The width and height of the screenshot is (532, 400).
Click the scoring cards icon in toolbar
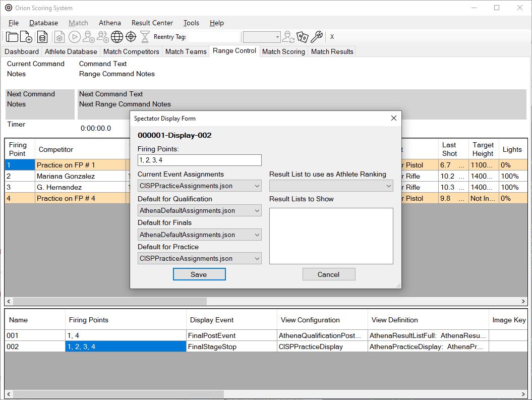(x=302, y=36)
